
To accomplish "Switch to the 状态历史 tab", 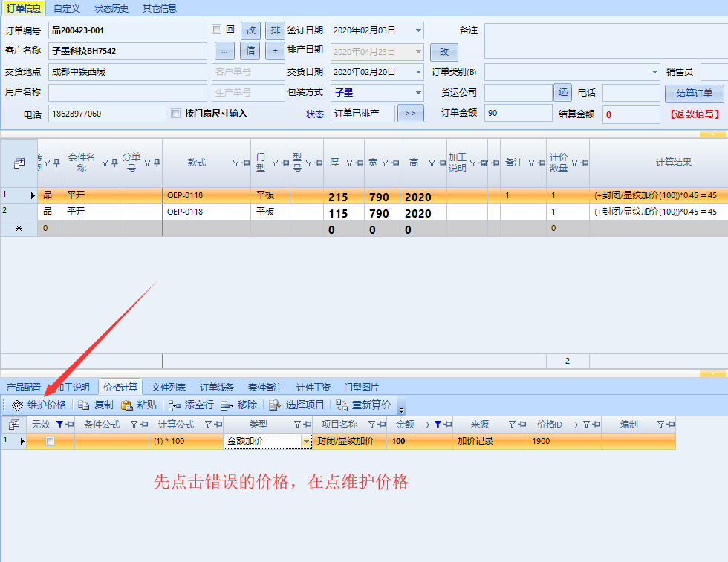I will [x=111, y=9].
